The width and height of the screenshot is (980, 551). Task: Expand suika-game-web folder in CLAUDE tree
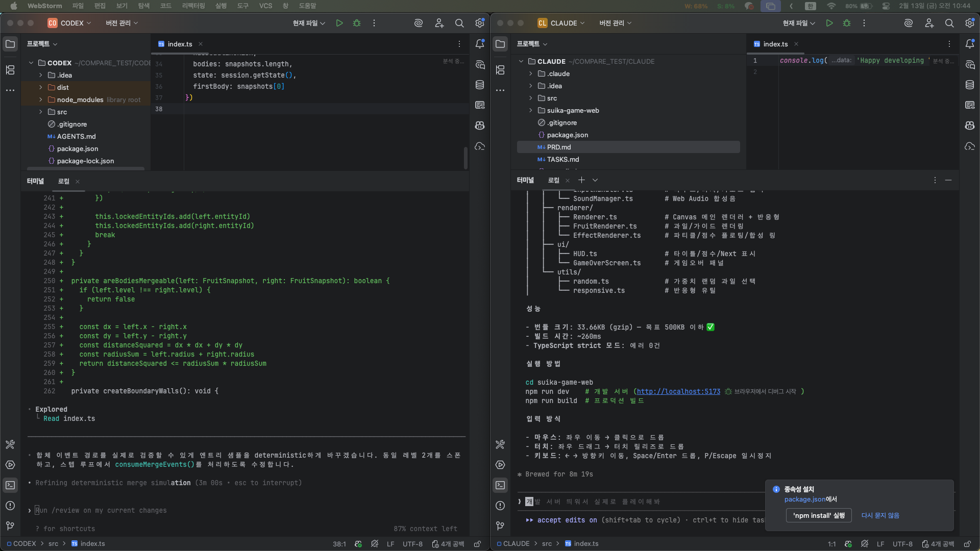(531, 110)
